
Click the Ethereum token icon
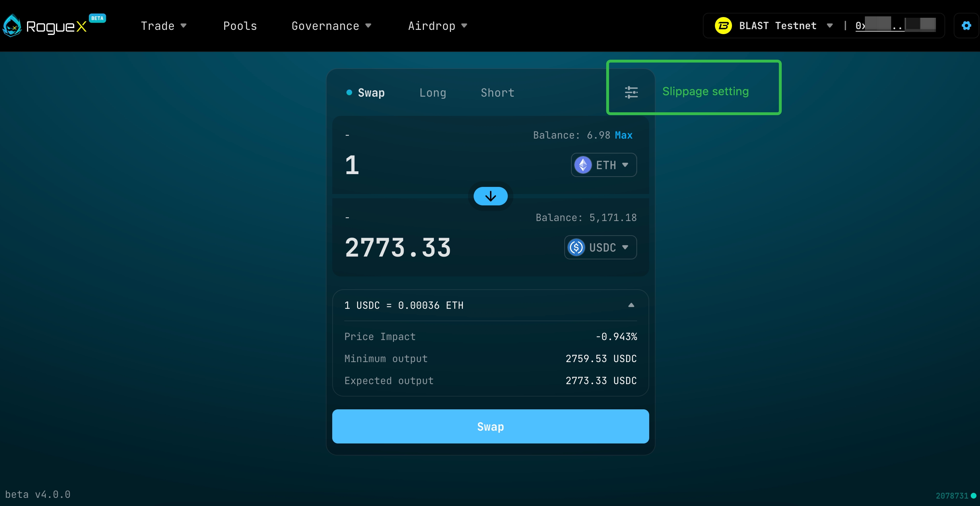[583, 165]
